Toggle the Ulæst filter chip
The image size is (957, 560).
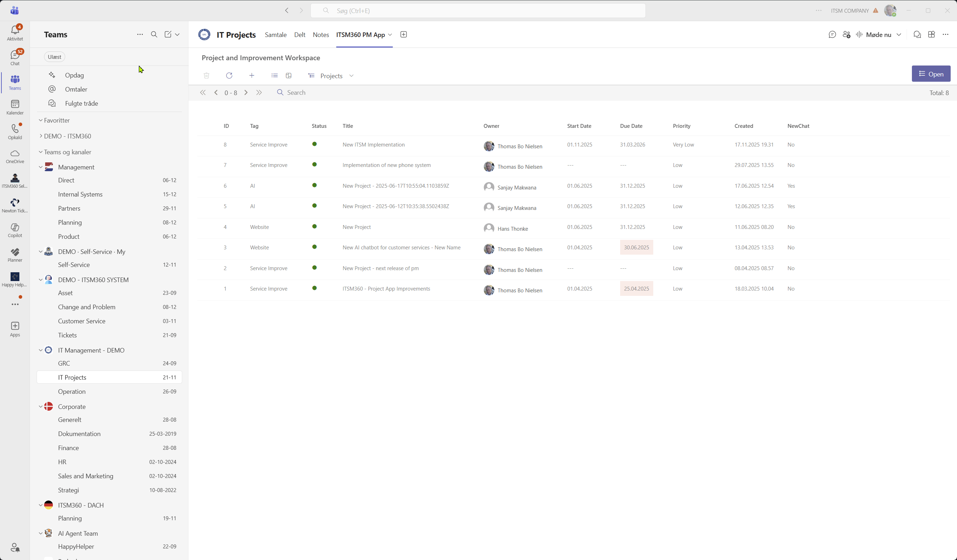point(54,57)
